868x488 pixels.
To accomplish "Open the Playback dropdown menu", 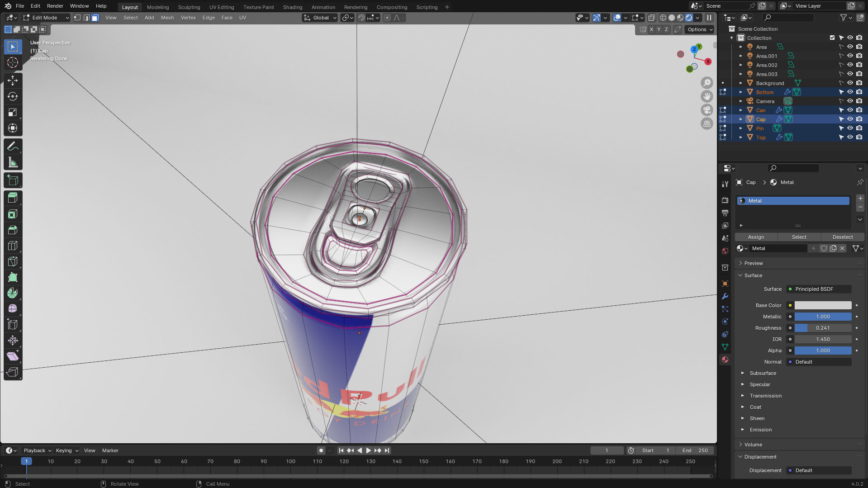I will pos(37,450).
